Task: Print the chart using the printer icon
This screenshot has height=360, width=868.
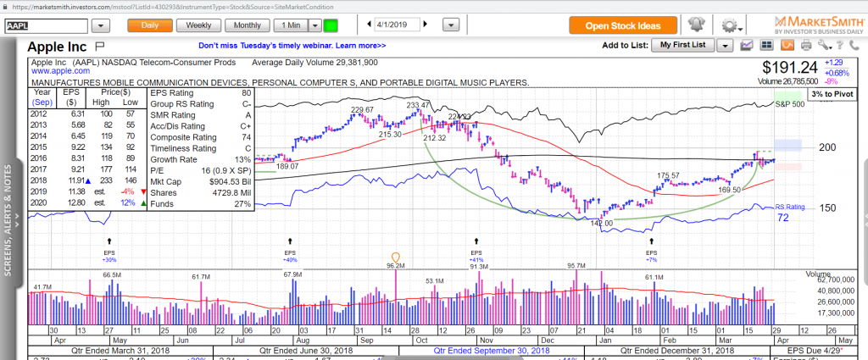Action: tap(804, 44)
